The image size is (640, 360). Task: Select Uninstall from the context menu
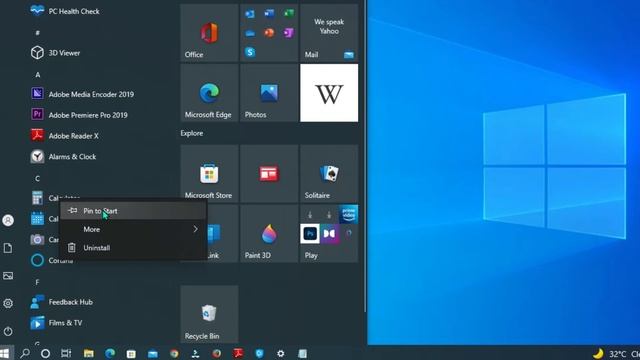[x=133, y=247]
